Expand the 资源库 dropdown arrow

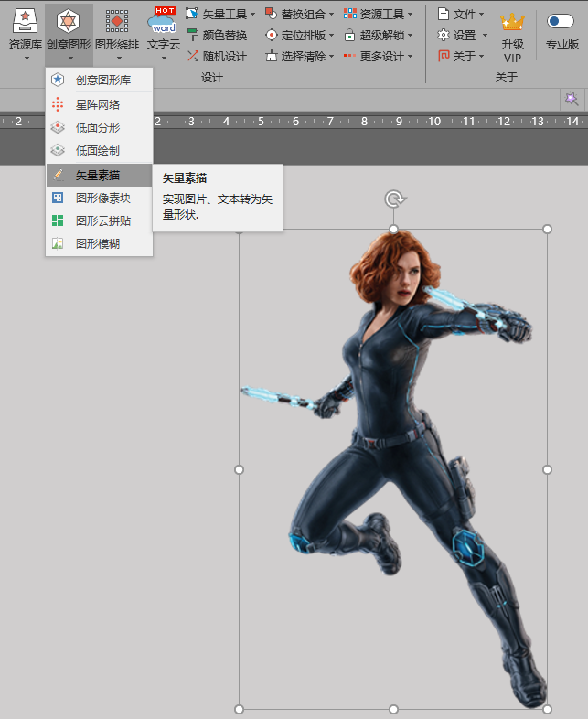[27, 59]
